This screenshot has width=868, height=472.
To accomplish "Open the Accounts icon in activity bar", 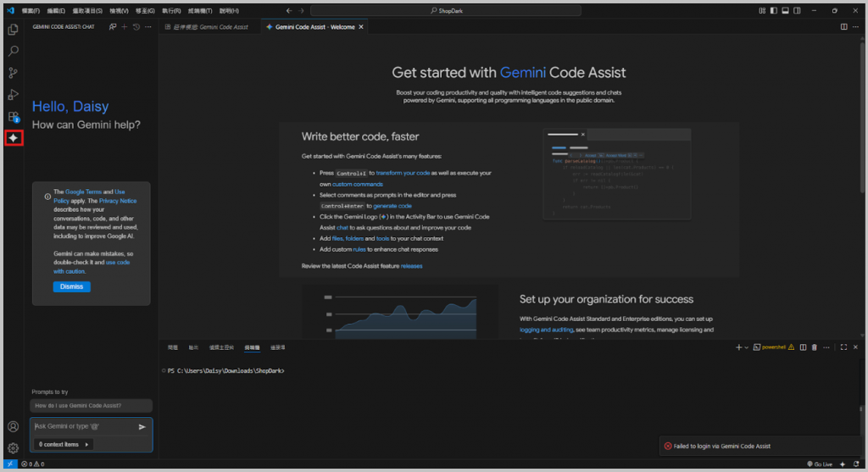I will pos(14,426).
